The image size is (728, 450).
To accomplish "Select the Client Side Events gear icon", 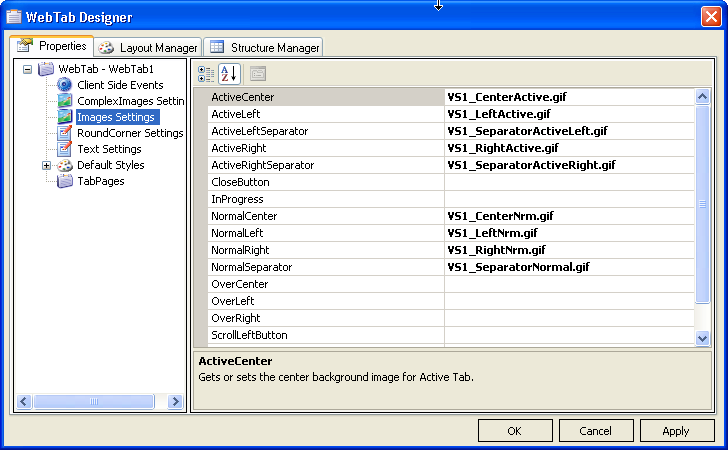I will click(x=65, y=86).
